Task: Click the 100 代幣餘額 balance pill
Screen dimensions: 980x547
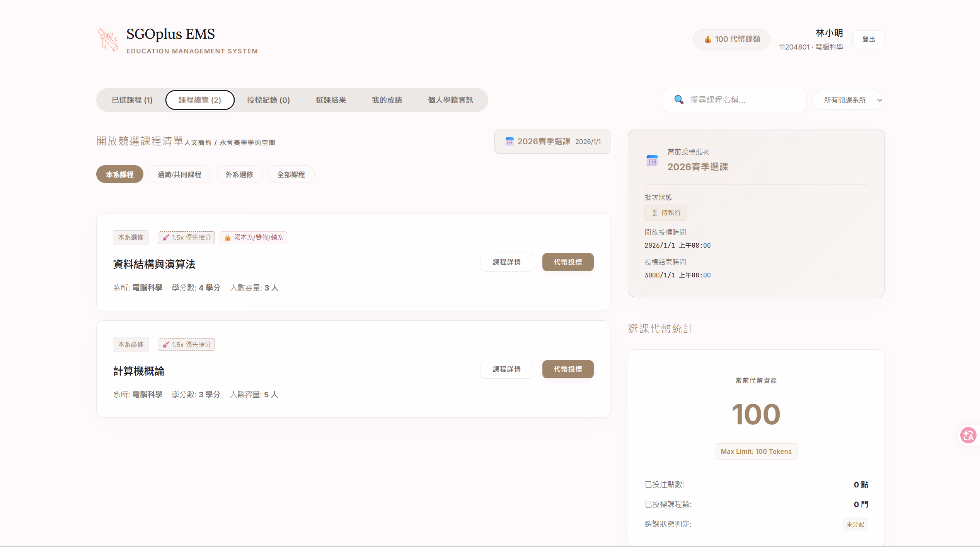Action: coord(731,39)
